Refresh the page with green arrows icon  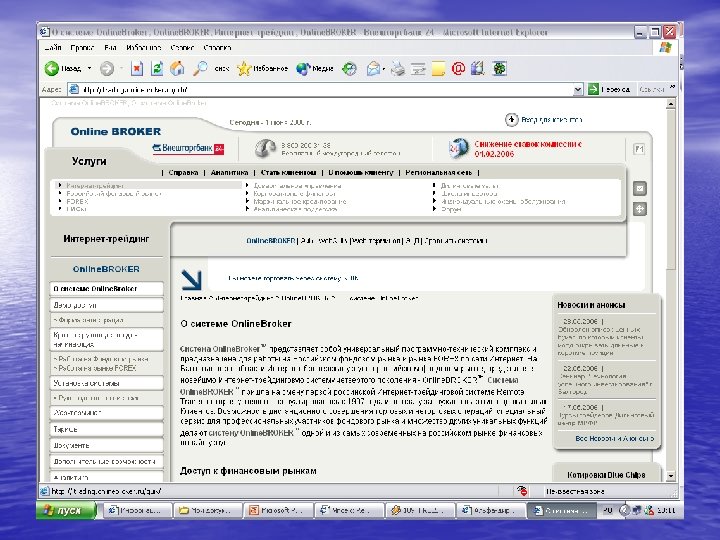pos(157,69)
